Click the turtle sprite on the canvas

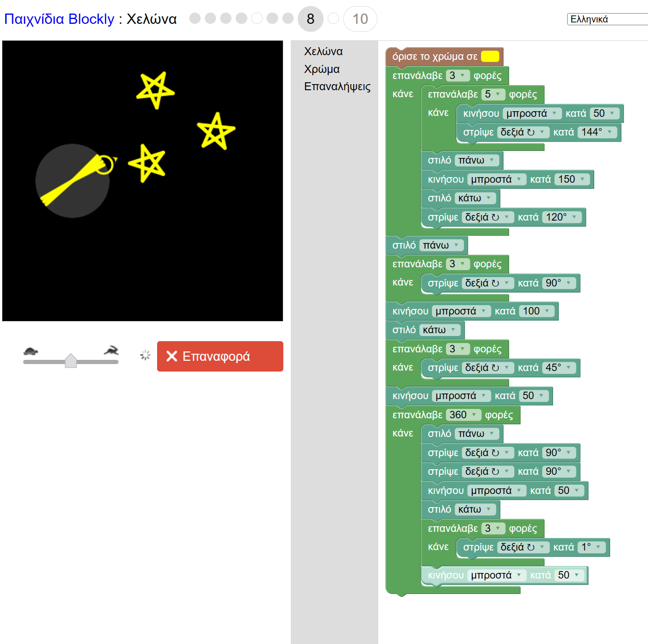tap(105, 165)
